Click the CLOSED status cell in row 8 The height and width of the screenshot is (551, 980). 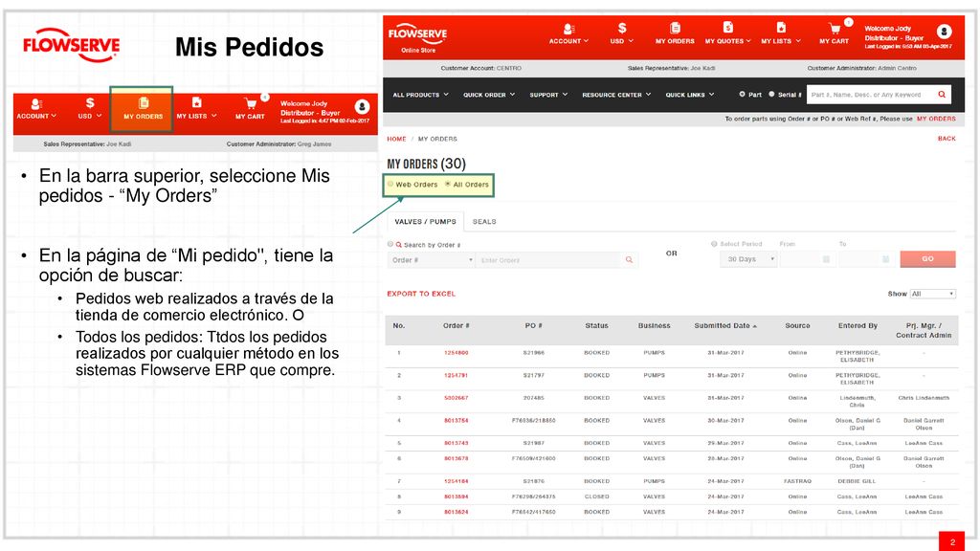click(597, 497)
